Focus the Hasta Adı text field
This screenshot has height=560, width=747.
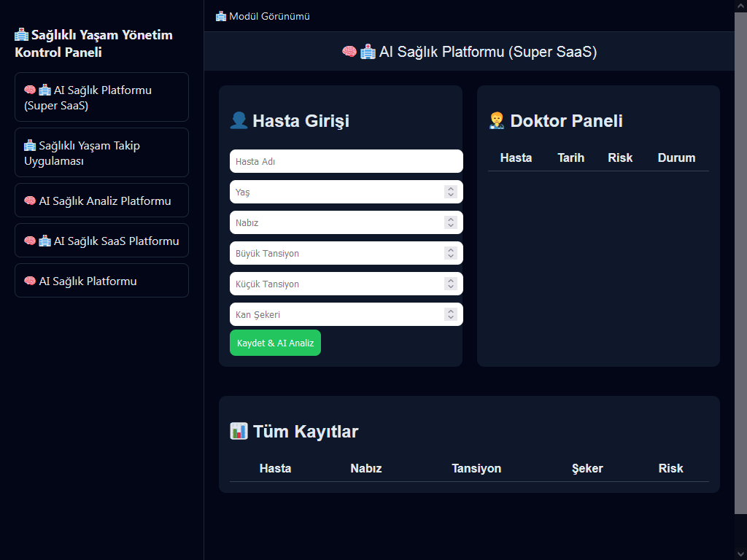346,161
